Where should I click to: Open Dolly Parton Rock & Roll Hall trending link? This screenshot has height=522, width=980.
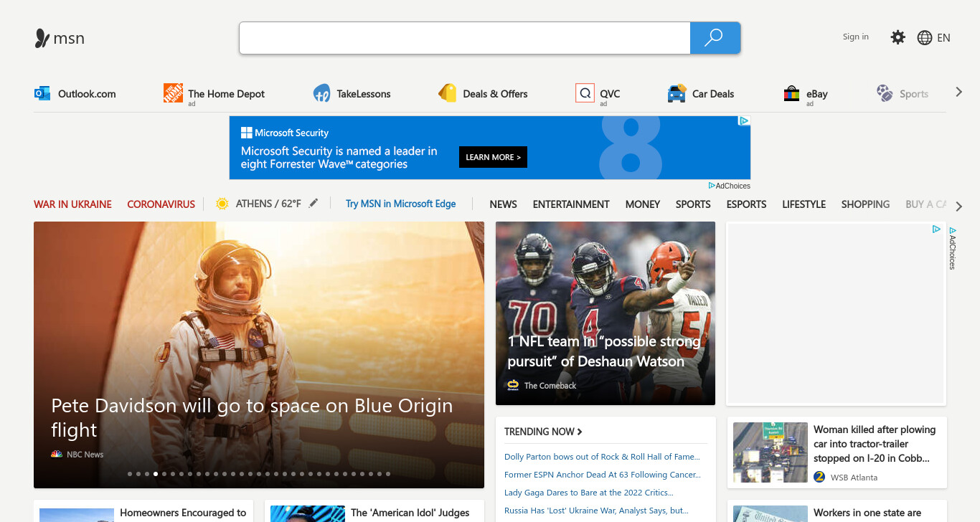[x=602, y=457]
